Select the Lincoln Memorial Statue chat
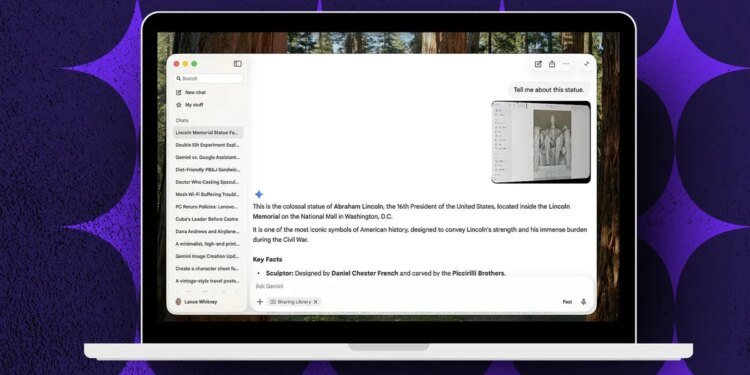This screenshot has width=750, height=375. [x=208, y=132]
